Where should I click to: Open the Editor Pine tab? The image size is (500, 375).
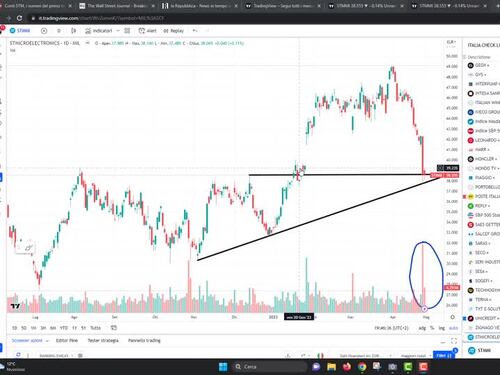click(67, 340)
